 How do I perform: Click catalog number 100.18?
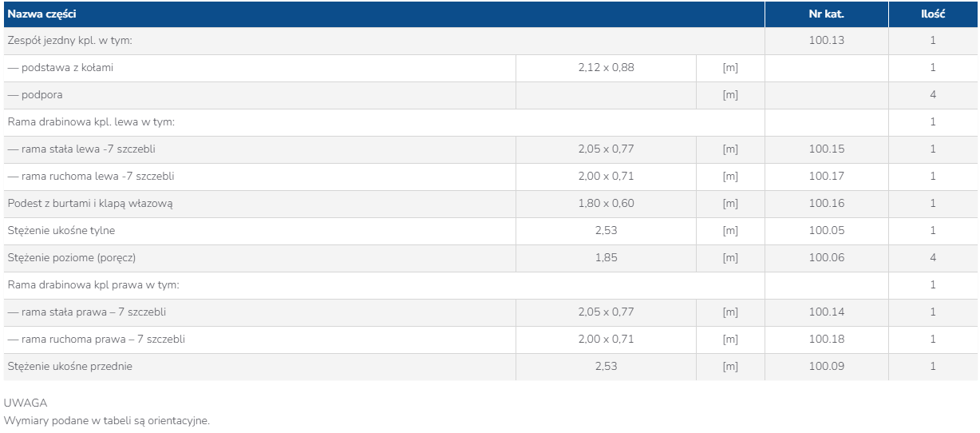[x=826, y=340]
